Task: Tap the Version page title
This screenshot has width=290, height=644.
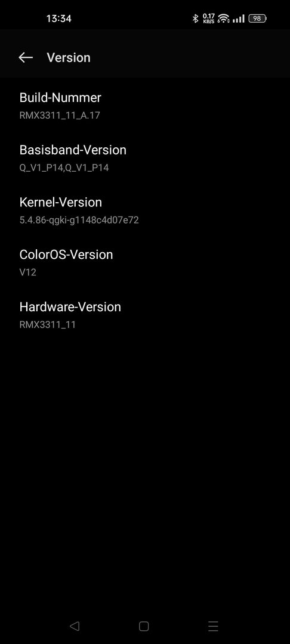Action: coord(69,57)
